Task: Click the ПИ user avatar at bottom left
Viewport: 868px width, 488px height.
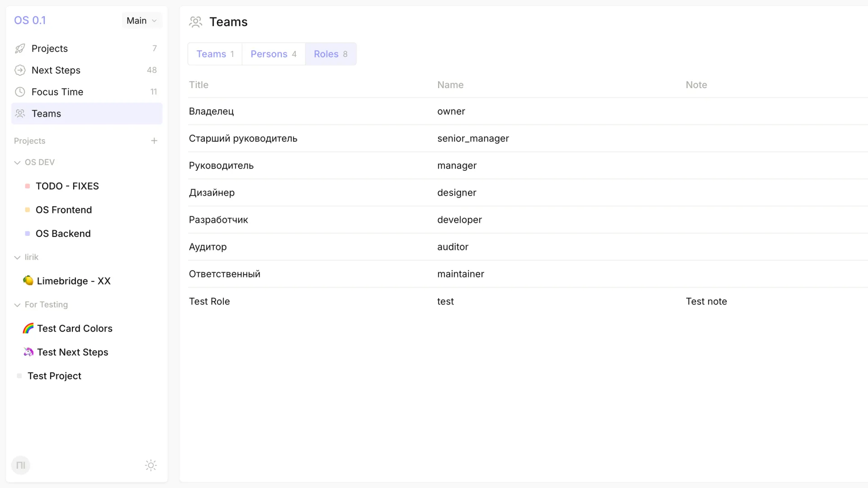Action: 20,465
